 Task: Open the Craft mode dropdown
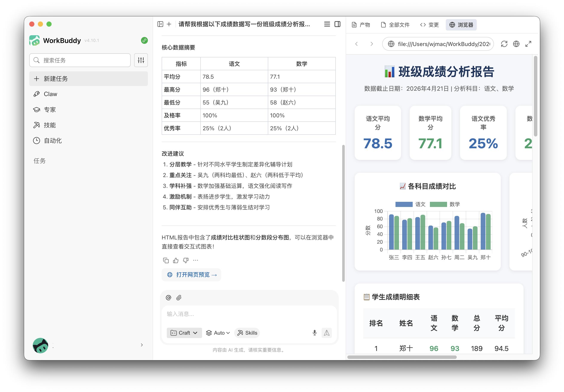click(x=184, y=333)
